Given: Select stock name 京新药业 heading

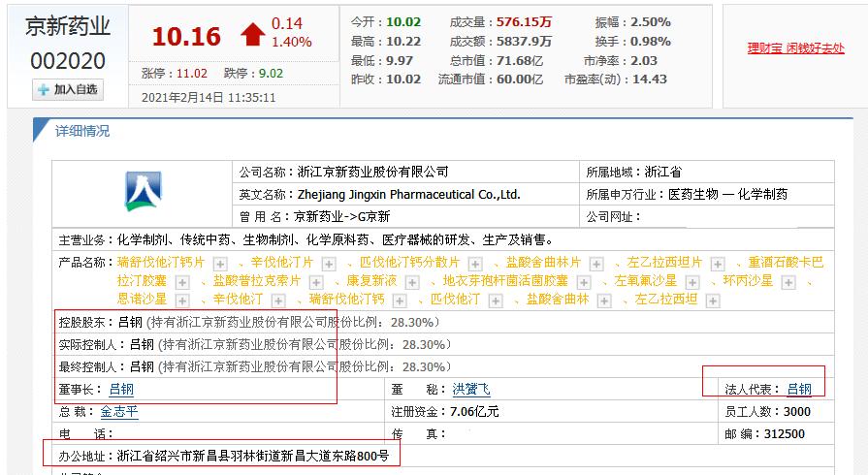Looking at the screenshot, I should (68, 26).
